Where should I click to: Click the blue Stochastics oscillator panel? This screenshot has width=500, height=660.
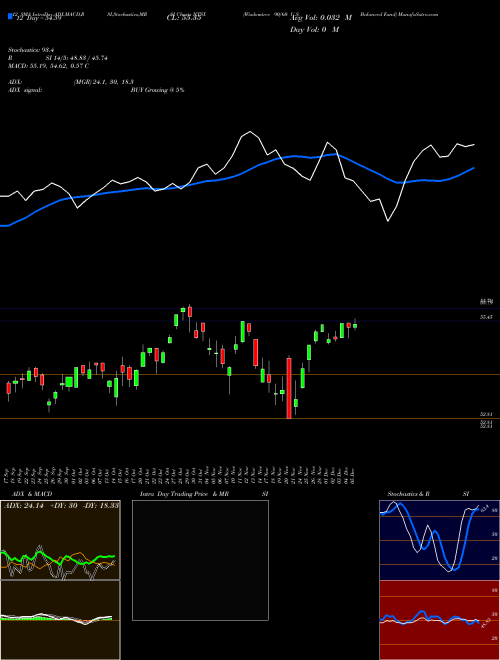click(439, 540)
